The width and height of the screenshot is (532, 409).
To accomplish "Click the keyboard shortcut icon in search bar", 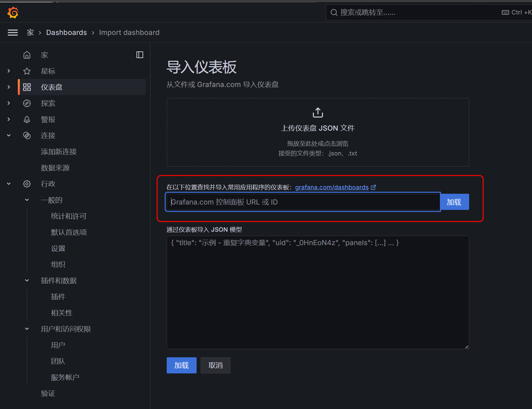I will click(x=505, y=12).
